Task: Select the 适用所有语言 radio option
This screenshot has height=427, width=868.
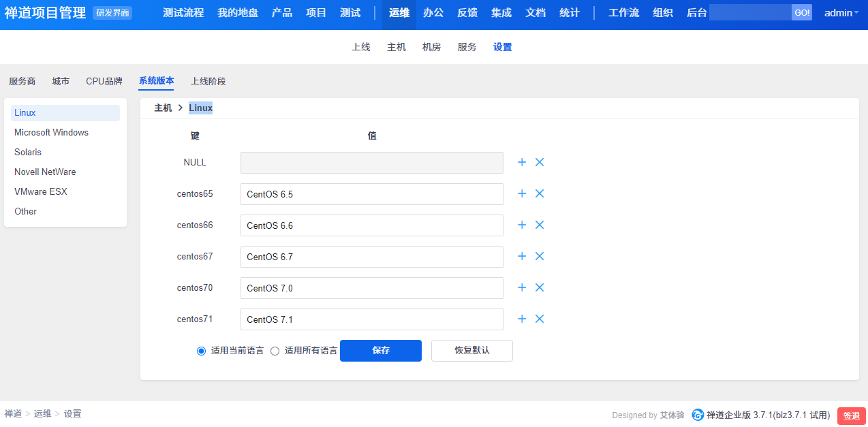Action: (x=275, y=351)
